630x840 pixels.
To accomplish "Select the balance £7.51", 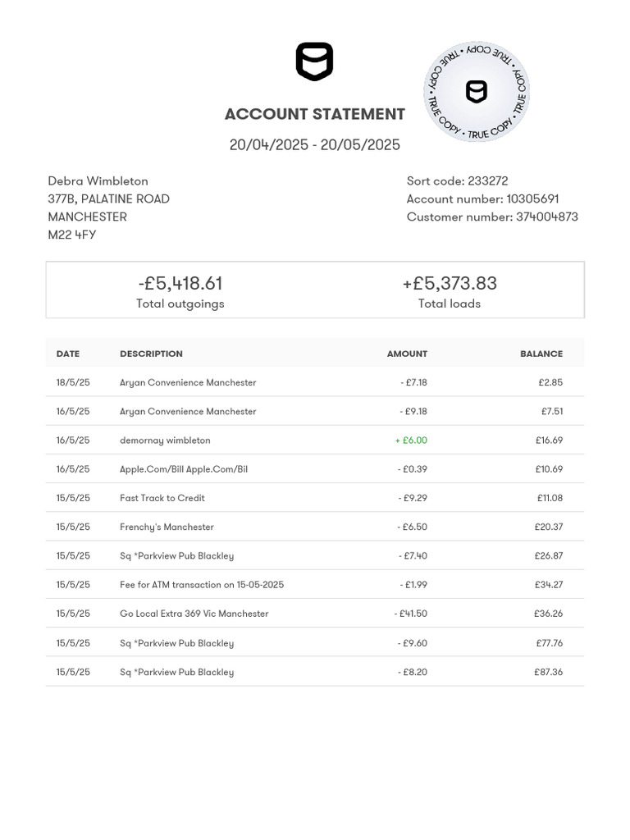I will click(552, 412).
